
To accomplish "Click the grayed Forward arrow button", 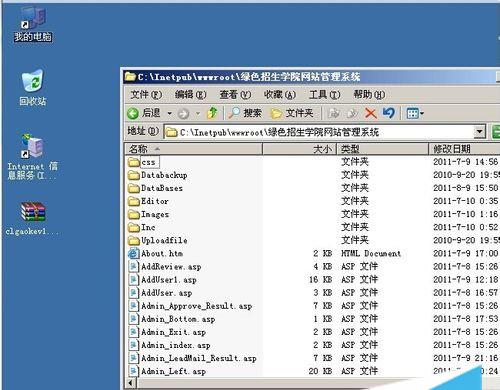I will pyautogui.click(x=183, y=114).
